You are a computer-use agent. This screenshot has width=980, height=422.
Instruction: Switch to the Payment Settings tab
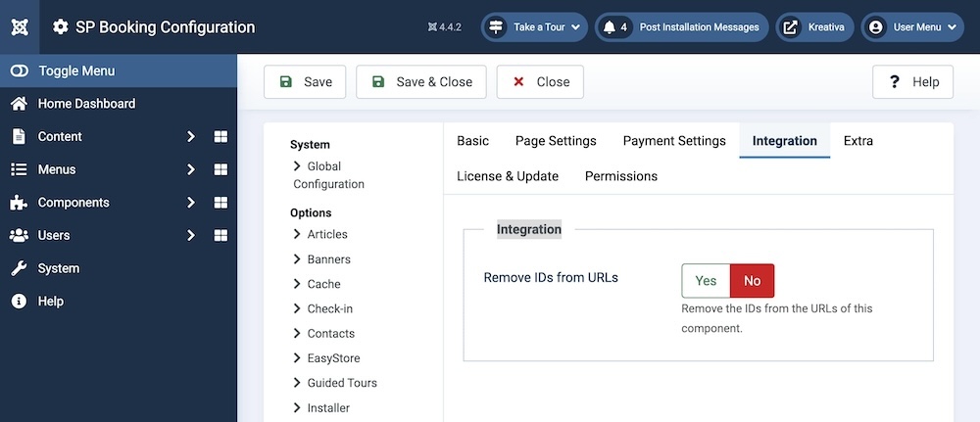[674, 141]
